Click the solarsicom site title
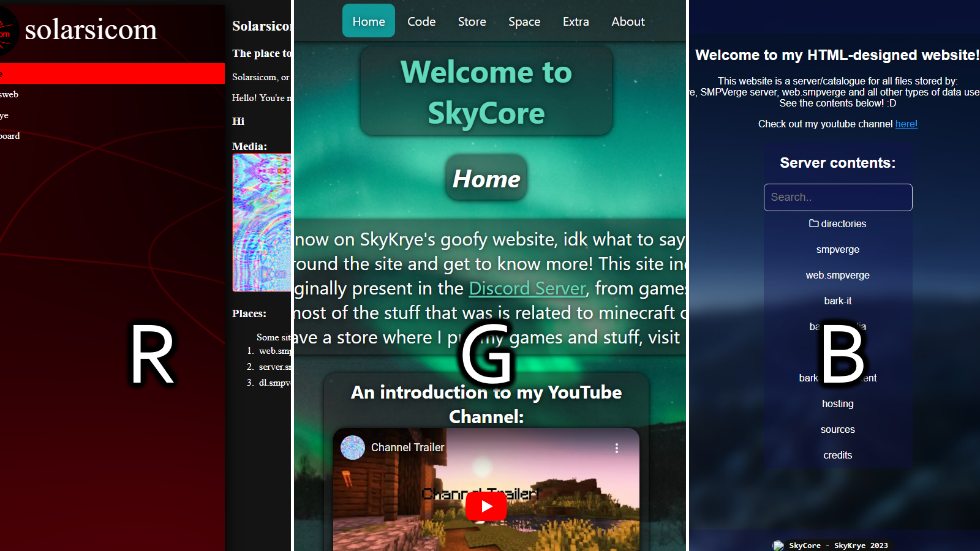980x551 pixels. tap(91, 29)
